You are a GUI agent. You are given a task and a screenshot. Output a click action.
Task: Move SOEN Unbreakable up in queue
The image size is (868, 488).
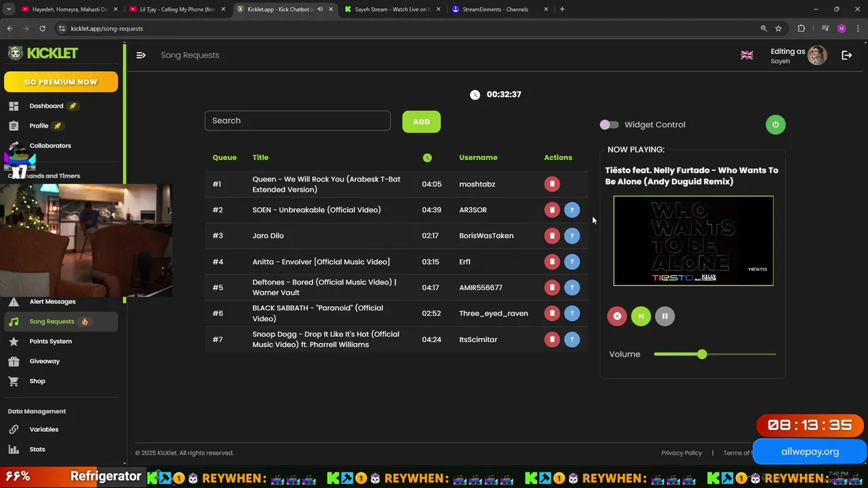point(572,210)
